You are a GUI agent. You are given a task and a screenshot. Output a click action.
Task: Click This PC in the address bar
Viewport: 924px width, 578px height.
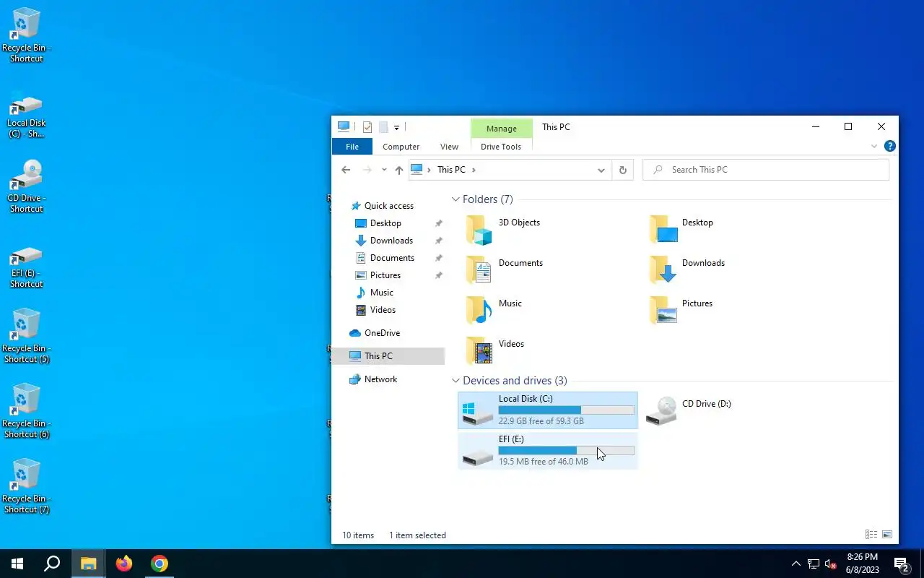(x=451, y=170)
